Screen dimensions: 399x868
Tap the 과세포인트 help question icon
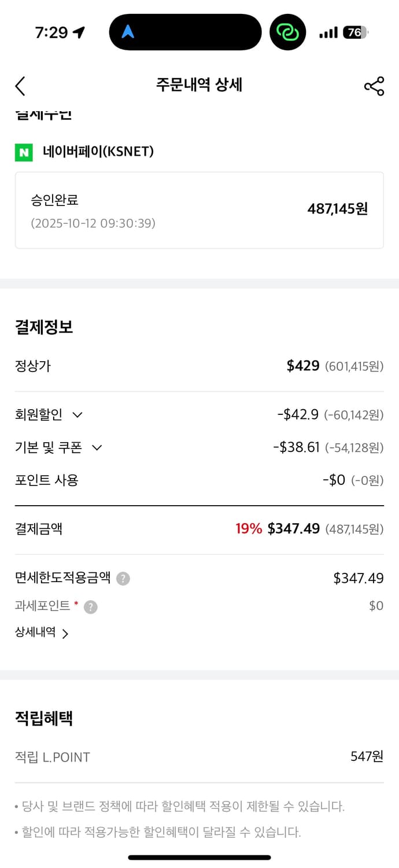click(x=91, y=607)
